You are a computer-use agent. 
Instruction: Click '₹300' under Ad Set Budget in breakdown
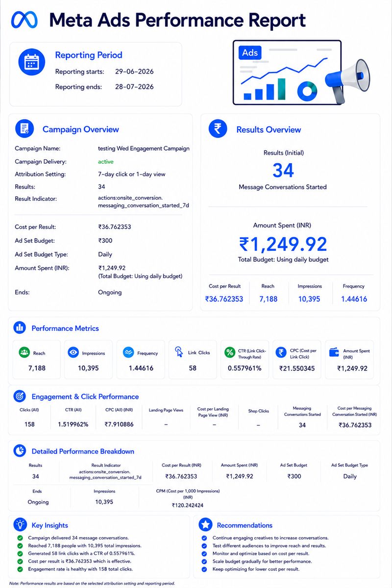click(294, 476)
